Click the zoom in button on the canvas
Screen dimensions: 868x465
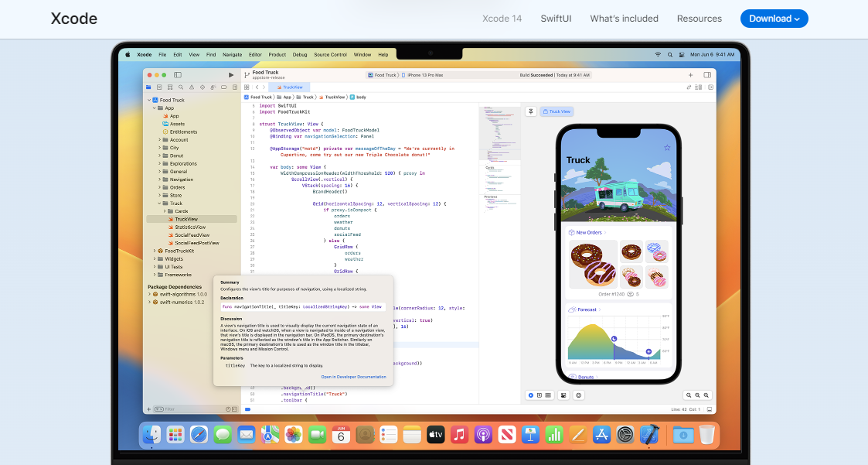tap(706, 395)
